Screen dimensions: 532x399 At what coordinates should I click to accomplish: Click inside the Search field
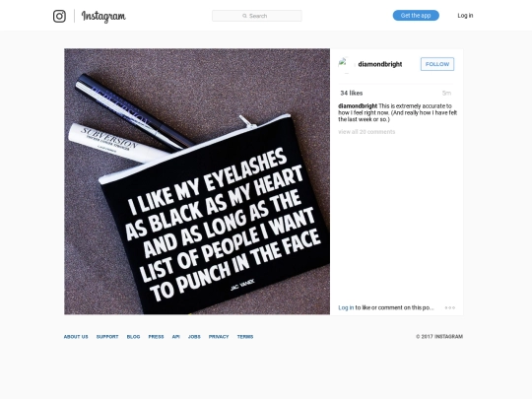pos(257,16)
